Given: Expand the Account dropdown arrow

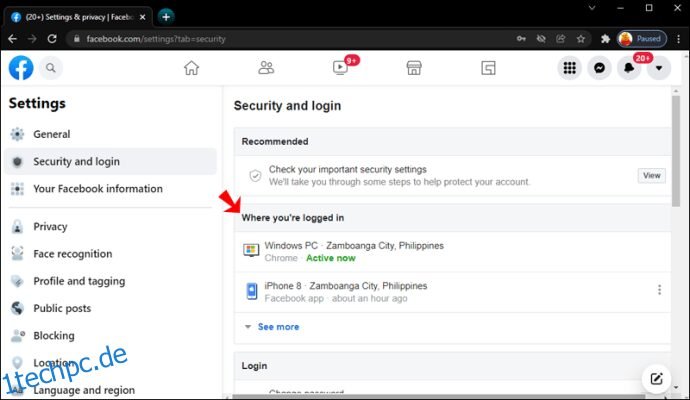Looking at the screenshot, I should 659,68.
